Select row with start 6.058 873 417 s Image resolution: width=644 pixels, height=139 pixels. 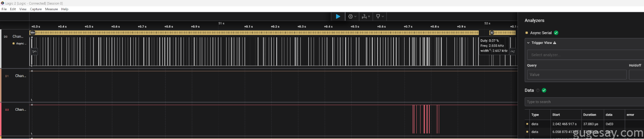pyautogui.click(x=584, y=132)
